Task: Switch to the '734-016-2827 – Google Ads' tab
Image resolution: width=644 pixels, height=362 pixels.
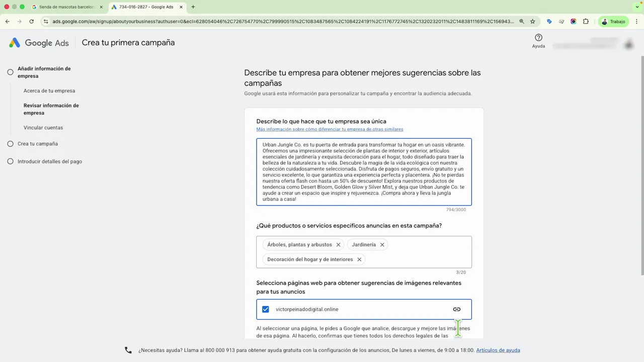Action: coord(147,7)
